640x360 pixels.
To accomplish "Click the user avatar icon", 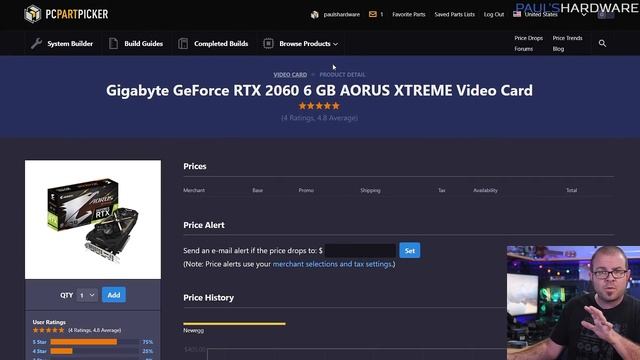I will point(314,15).
